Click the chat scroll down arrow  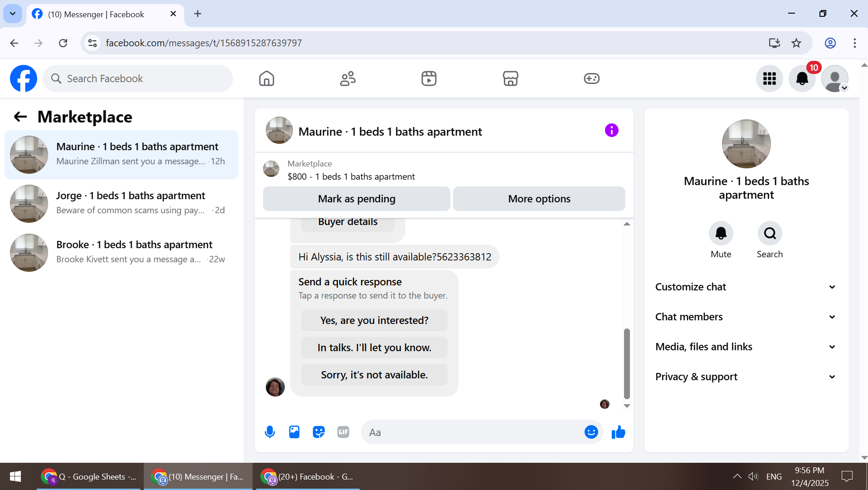tap(627, 406)
